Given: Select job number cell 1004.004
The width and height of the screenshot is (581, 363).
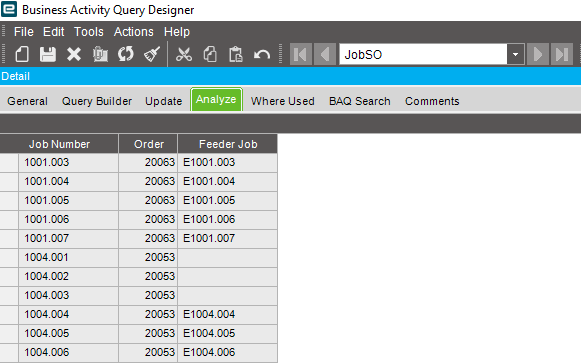Looking at the screenshot, I should pos(69,314).
